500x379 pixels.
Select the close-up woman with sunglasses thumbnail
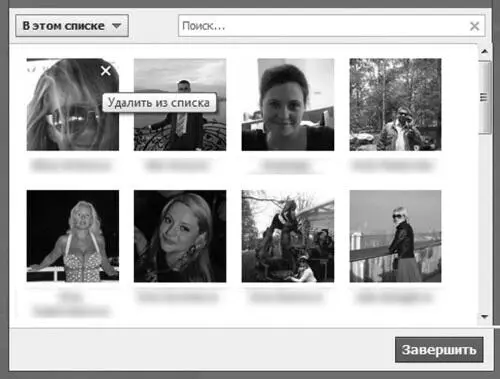pyautogui.click(x=73, y=105)
